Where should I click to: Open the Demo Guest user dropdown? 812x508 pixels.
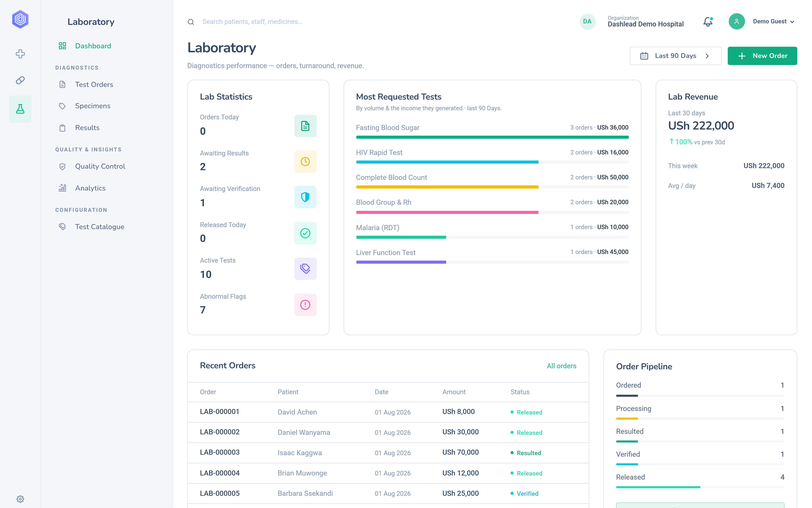click(x=773, y=22)
